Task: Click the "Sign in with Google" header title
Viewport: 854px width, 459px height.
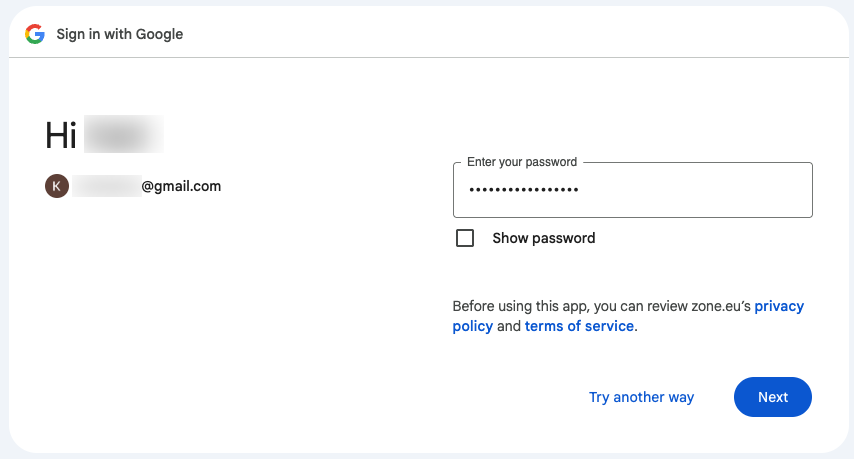Action: (x=119, y=34)
